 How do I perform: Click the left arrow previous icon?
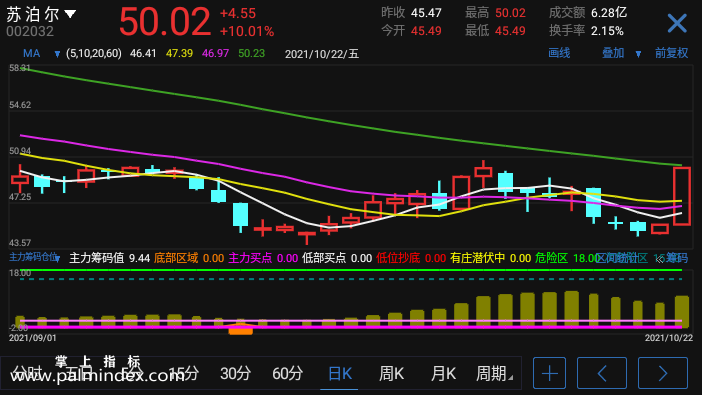602,373
